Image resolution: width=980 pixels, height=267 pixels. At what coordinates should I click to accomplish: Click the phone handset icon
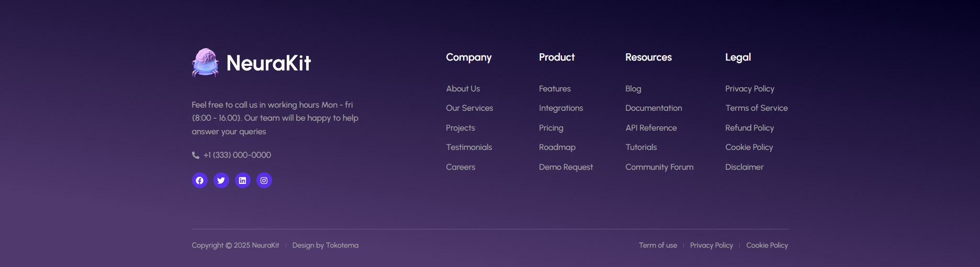[x=196, y=155]
